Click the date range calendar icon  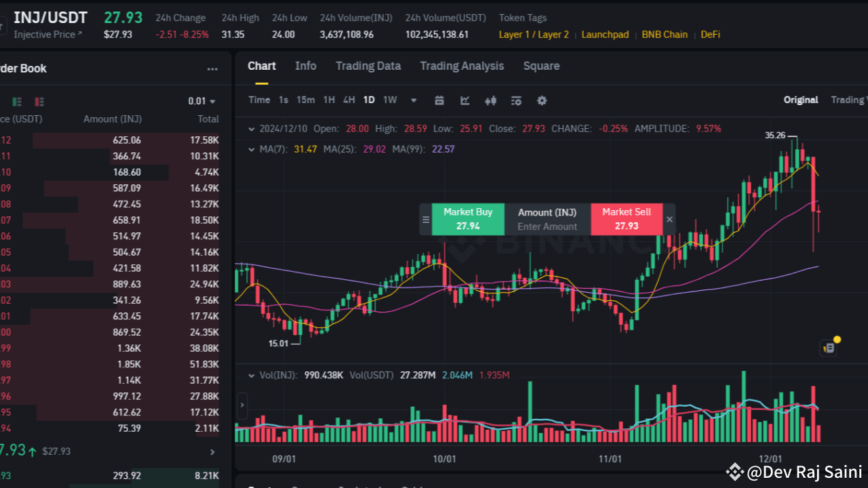click(439, 100)
